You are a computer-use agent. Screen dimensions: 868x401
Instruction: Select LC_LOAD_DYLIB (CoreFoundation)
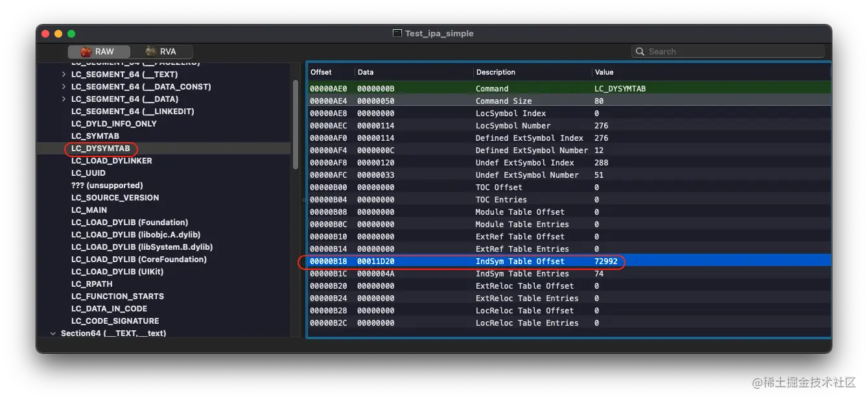[139, 260]
